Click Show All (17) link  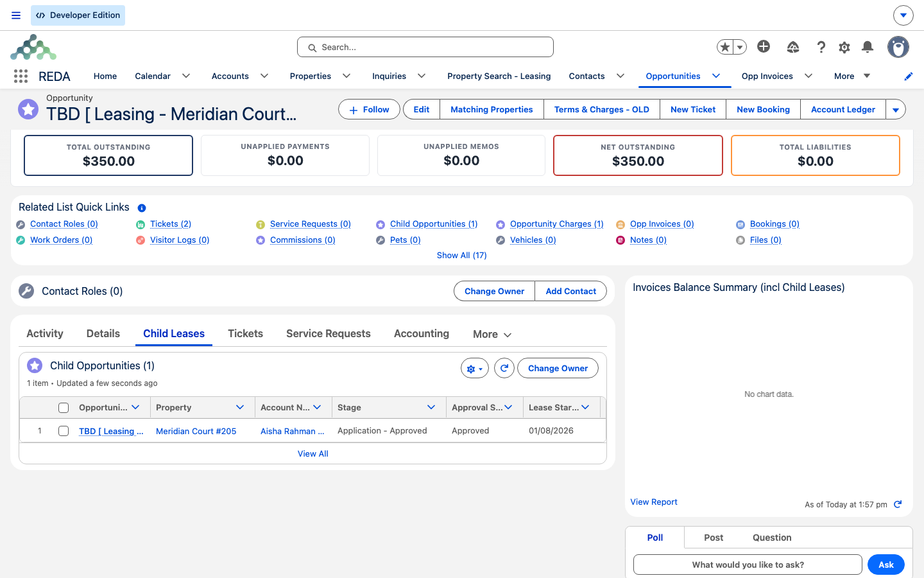click(x=462, y=255)
